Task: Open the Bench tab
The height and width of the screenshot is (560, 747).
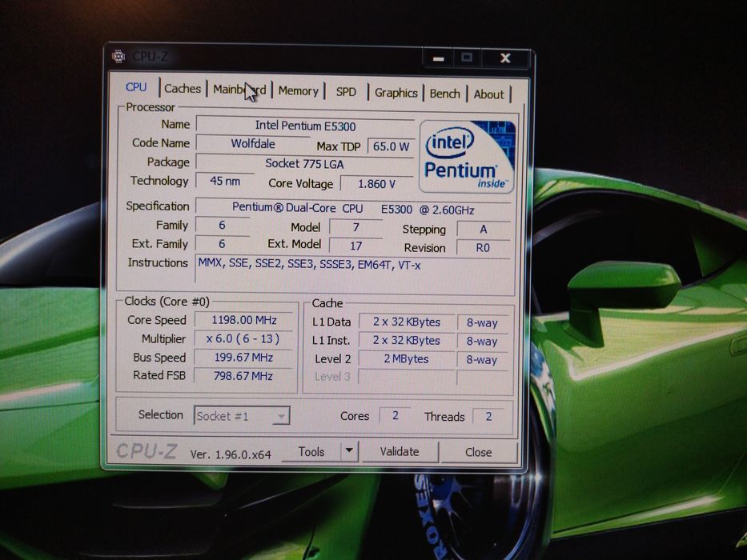Action: [444, 94]
